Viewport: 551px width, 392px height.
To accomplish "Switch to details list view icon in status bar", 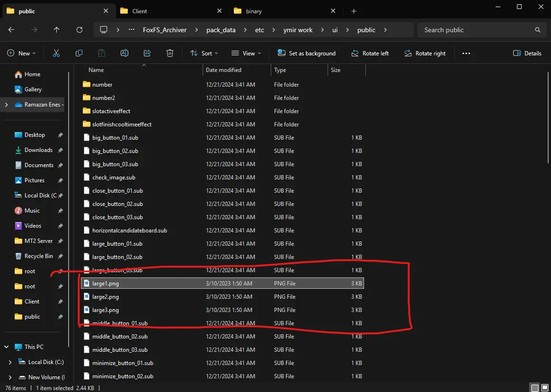I will click(534, 388).
